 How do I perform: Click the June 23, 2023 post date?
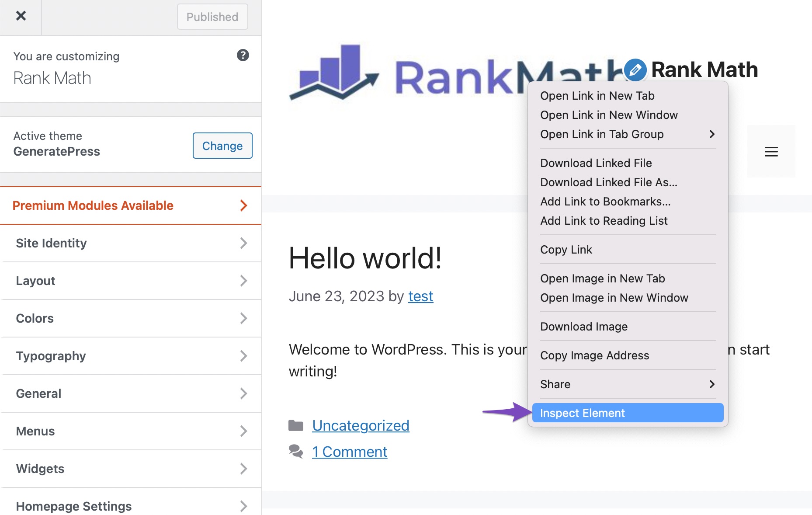(337, 296)
